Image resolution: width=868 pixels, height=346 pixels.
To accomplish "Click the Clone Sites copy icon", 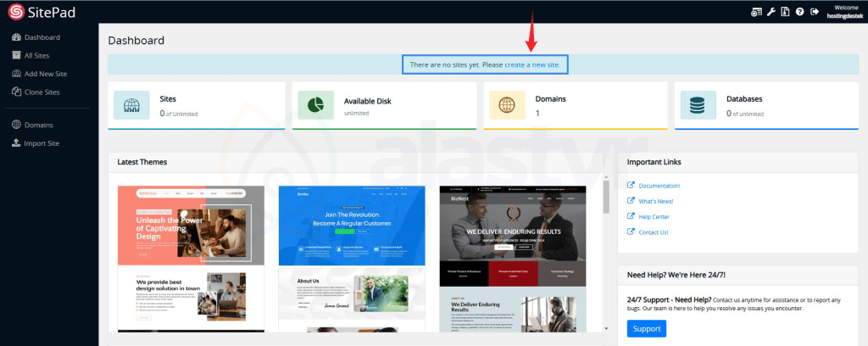I will [x=16, y=92].
